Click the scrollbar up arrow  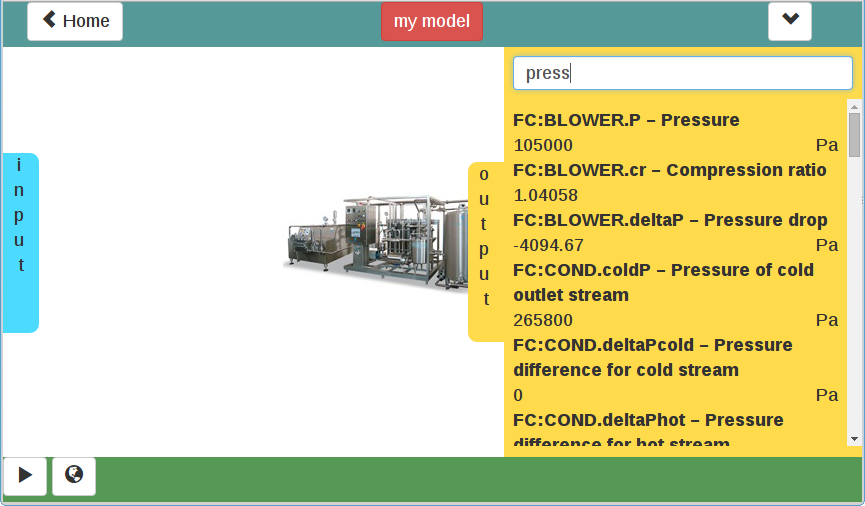854,106
